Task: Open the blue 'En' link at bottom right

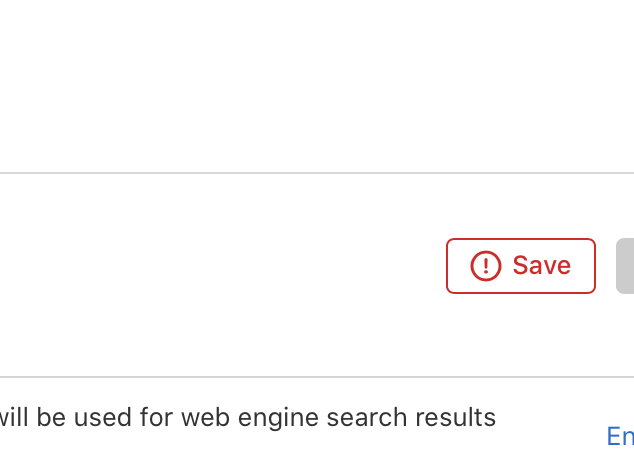Action: click(620, 436)
